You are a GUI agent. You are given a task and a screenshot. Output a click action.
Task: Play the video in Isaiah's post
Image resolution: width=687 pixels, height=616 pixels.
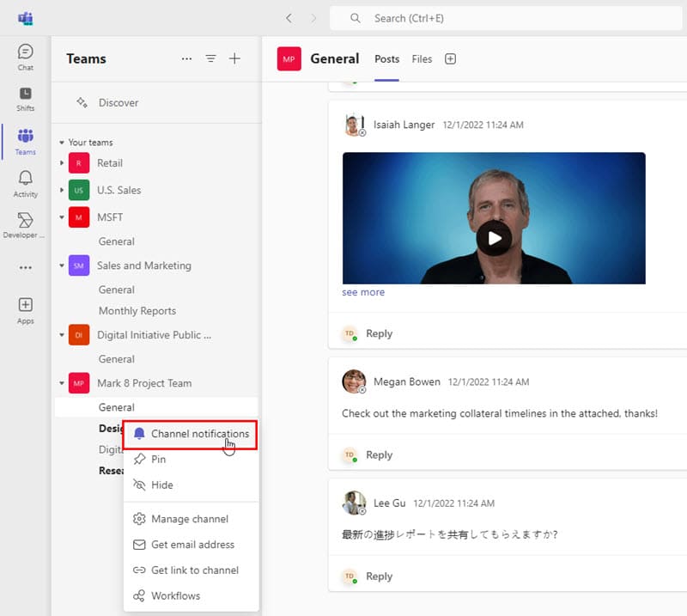[x=495, y=239]
